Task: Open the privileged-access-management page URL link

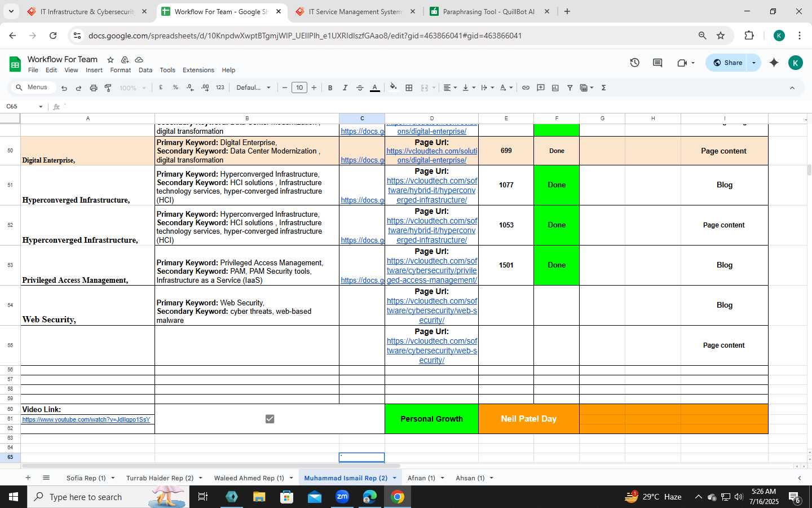Action: click(x=432, y=270)
